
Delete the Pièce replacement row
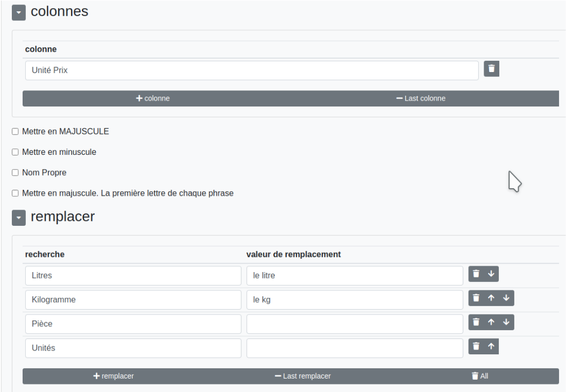pos(476,322)
